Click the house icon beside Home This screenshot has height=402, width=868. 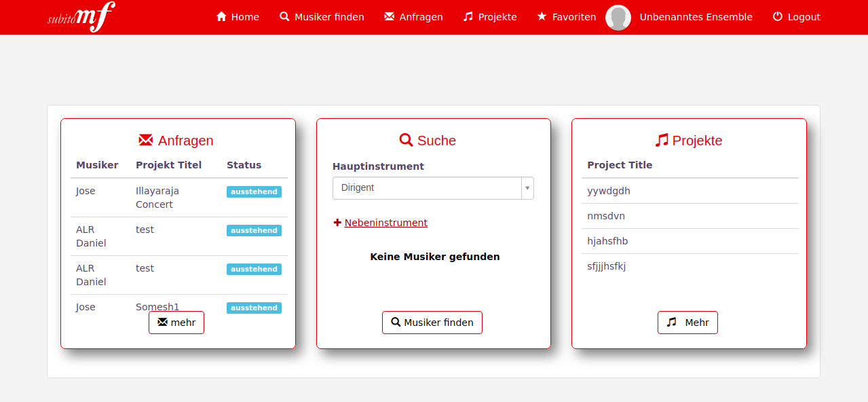click(x=221, y=16)
